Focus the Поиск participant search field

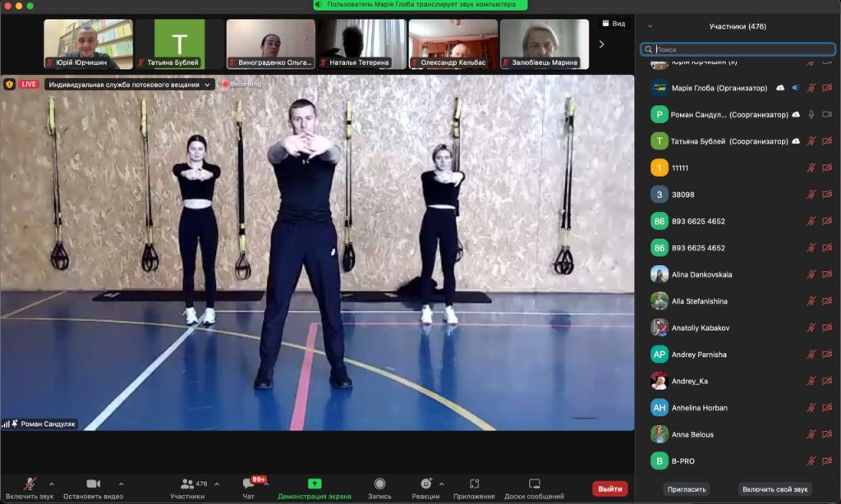pyautogui.click(x=739, y=49)
